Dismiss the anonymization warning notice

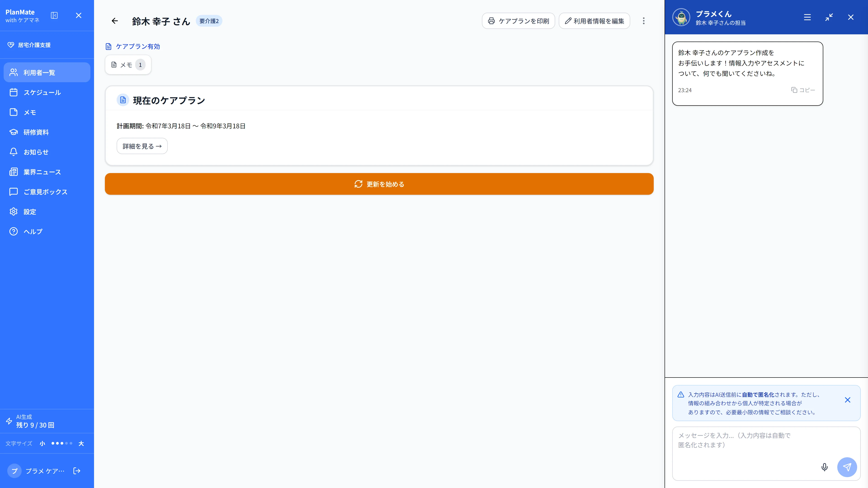[x=847, y=400]
